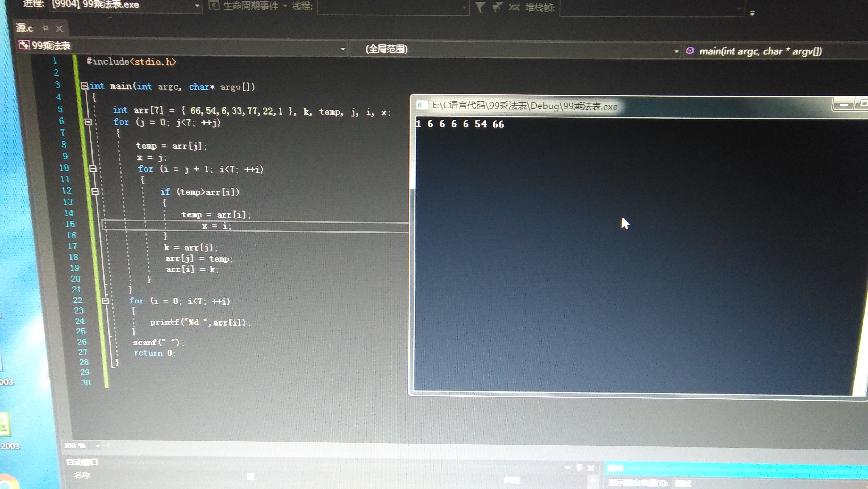
Task: Click the purple cube icon beside main function
Action: pyautogui.click(x=690, y=51)
